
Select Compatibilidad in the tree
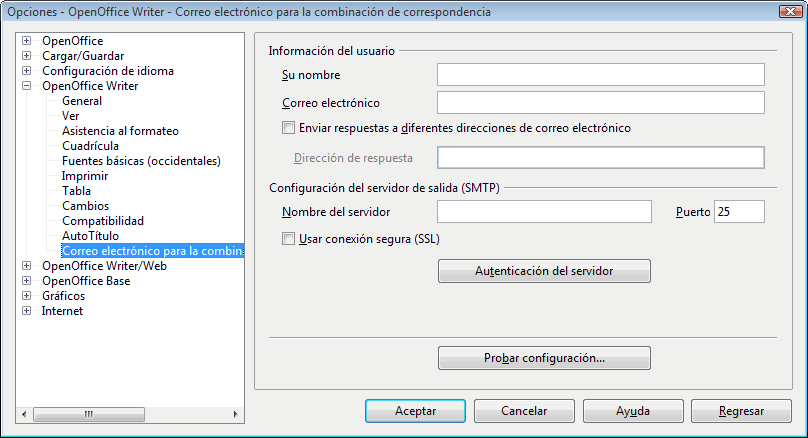tap(103, 221)
